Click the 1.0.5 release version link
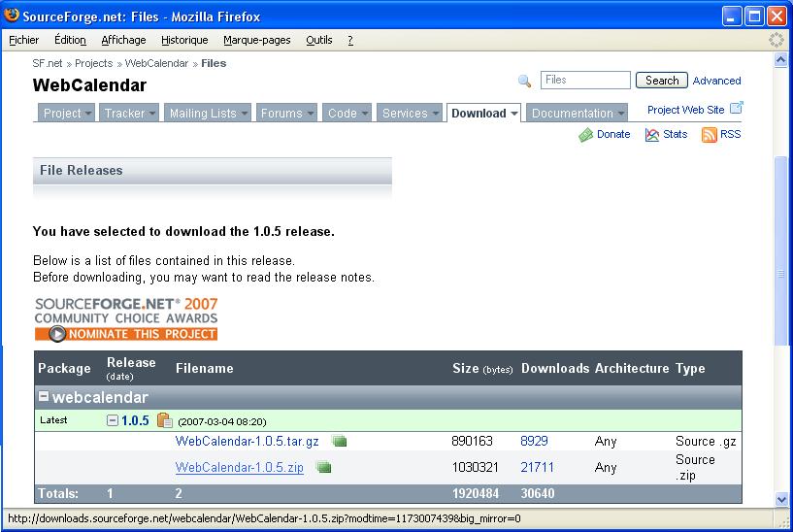 click(x=135, y=420)
